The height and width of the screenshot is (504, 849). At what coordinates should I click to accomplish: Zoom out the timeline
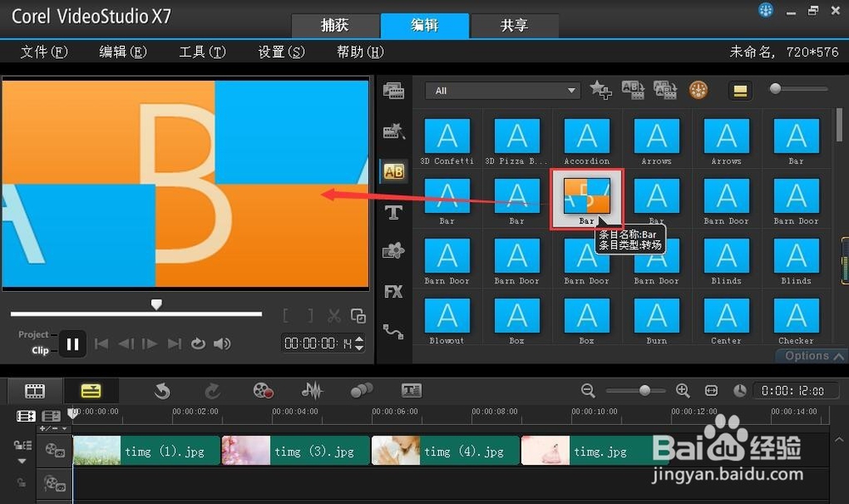tap(588, 390)
